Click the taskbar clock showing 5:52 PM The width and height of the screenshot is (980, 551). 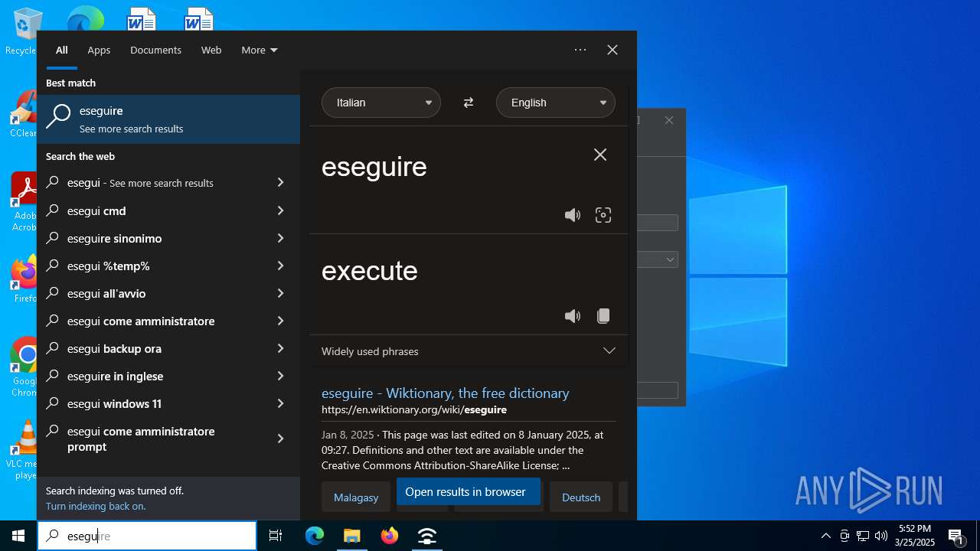[x=915, y=536]
